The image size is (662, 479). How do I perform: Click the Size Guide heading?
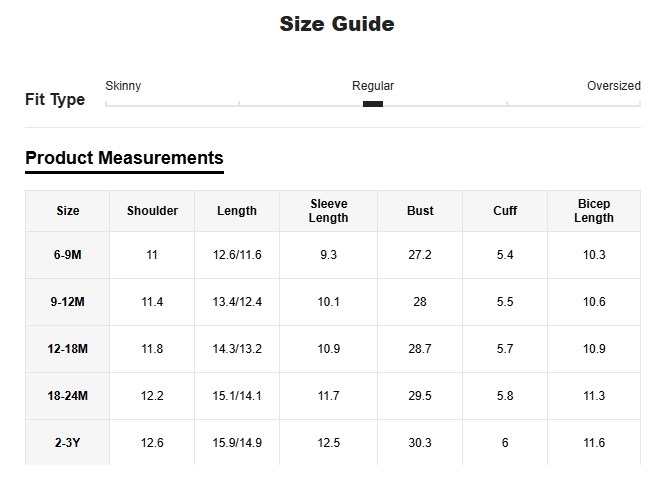pos(336,24)
